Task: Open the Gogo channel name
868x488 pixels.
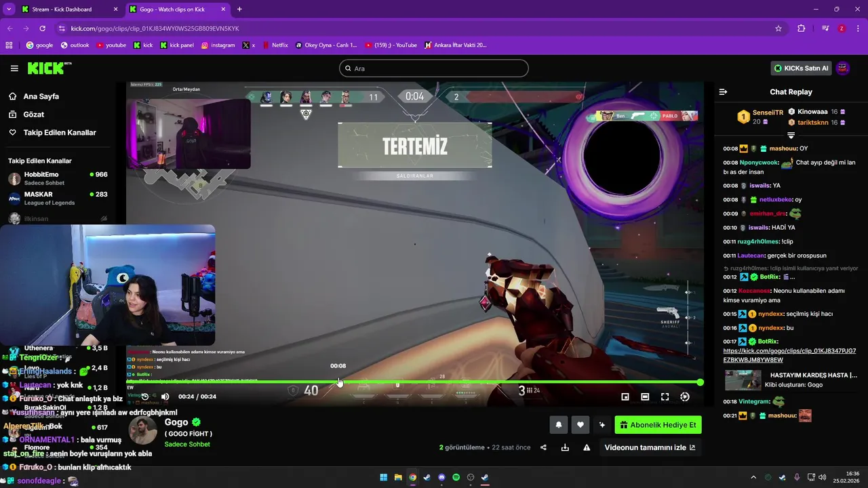Action: tap(176, 422)
